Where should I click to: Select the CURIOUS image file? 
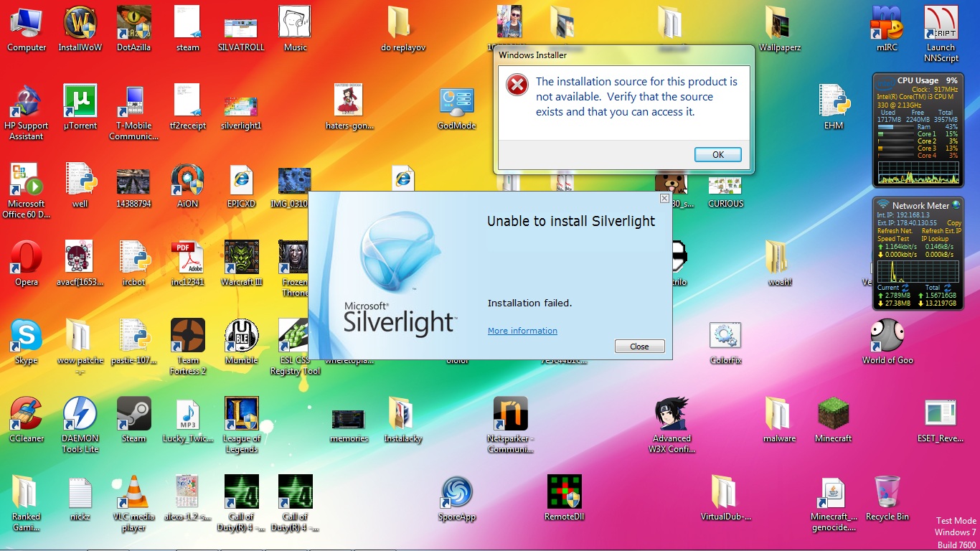(x=725, y=192)
